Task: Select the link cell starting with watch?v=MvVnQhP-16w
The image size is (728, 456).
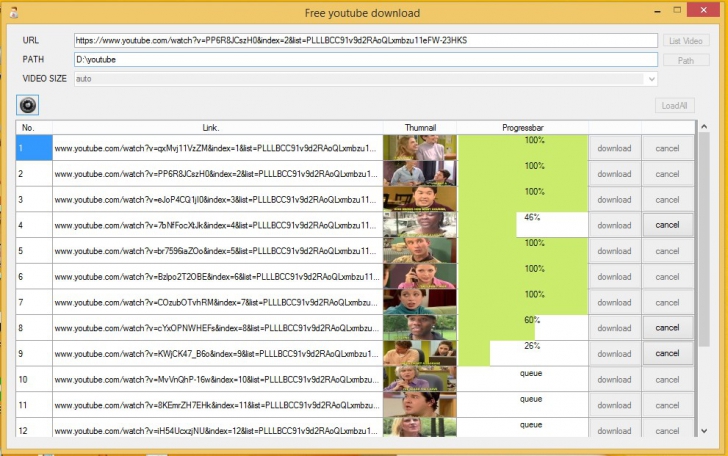Action: coord(218,379)
